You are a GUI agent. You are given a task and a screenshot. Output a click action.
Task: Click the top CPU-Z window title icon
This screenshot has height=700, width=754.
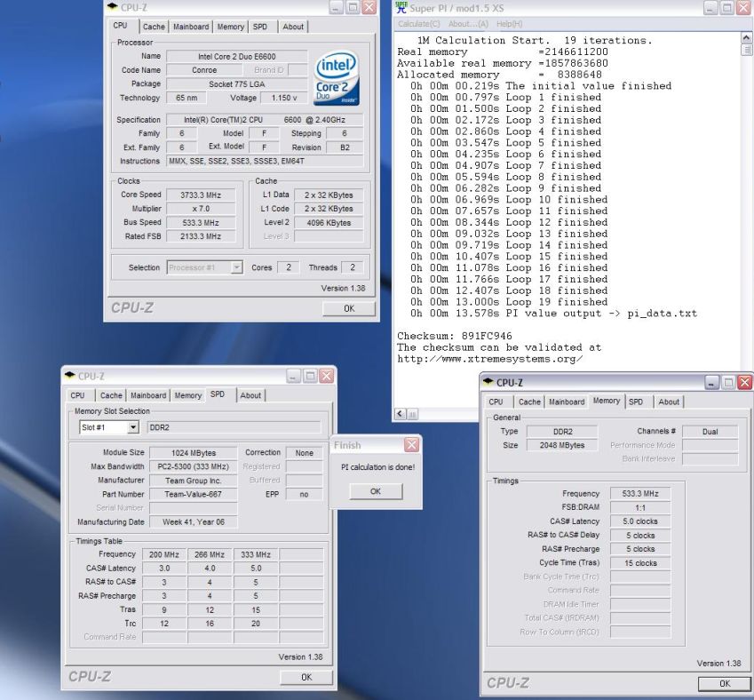coord(113,7)
